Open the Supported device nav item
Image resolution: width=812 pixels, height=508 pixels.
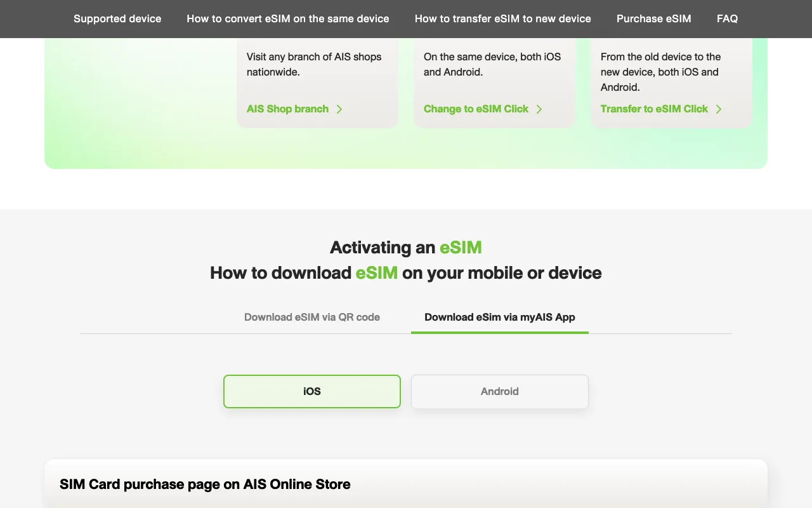click(x=117, y=18)
